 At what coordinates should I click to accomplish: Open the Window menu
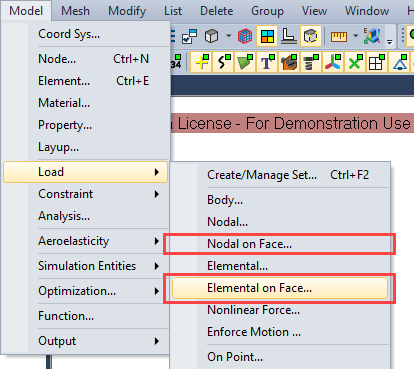click(367, 11)
